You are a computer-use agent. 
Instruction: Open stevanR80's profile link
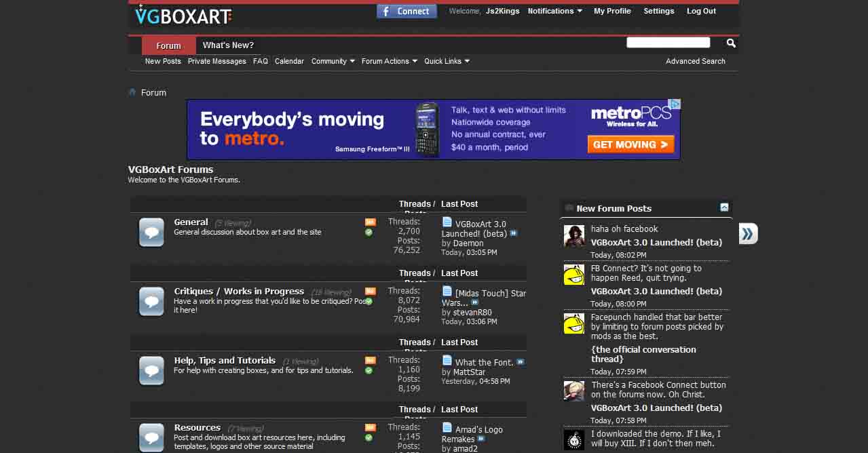coord(472,312)
